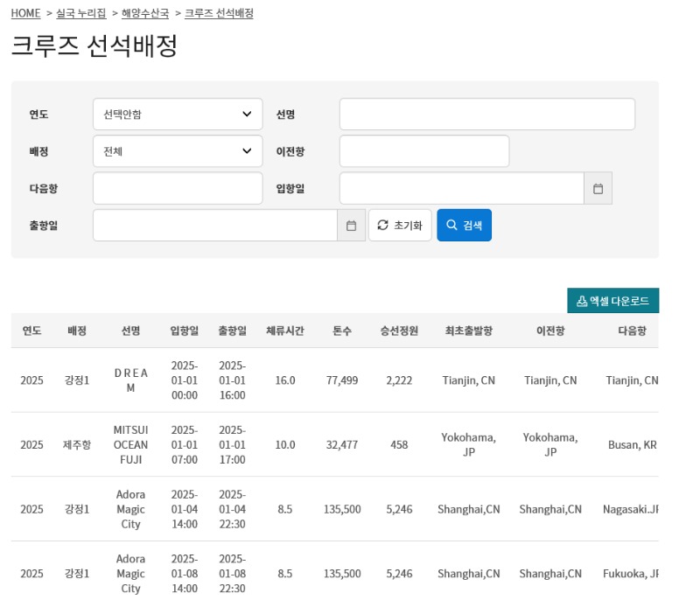Go to HOME breadcrumb link
The image size is (700, 600).
(25, 13)
